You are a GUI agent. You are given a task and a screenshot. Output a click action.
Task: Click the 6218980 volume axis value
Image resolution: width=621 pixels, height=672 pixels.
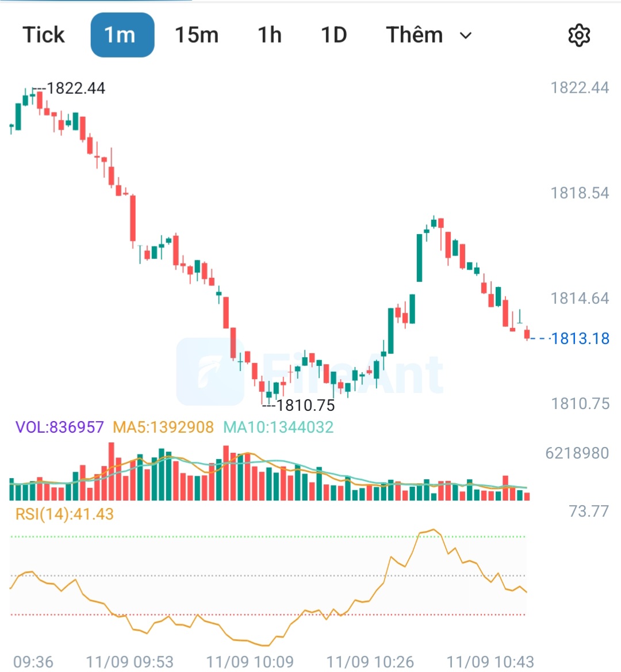(x=577, y=453)
